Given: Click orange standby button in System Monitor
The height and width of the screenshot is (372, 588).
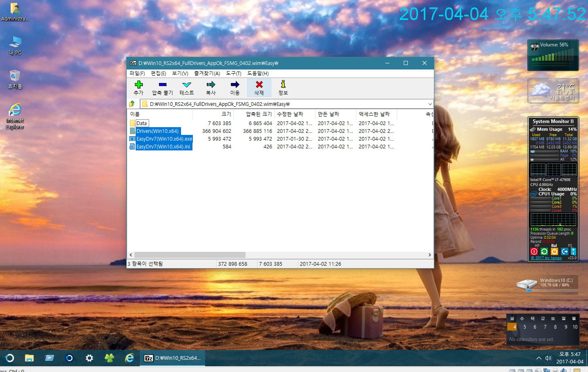Looking at the screenshot, I should pyautogui.click(x=554, y=251).
